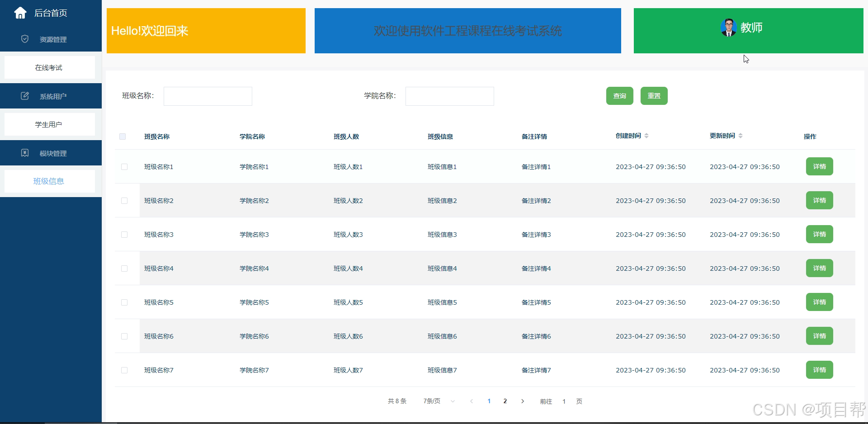Image resolution: width=868 pixels, height=424 pixels.
Task: Click the 共 8 条 total count text
Action: [397, 401]
